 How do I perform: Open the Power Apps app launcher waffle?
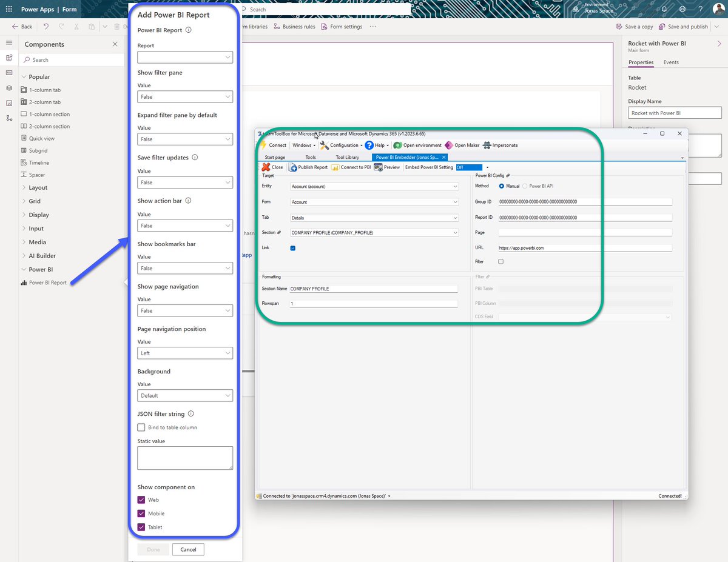point(10,9)
